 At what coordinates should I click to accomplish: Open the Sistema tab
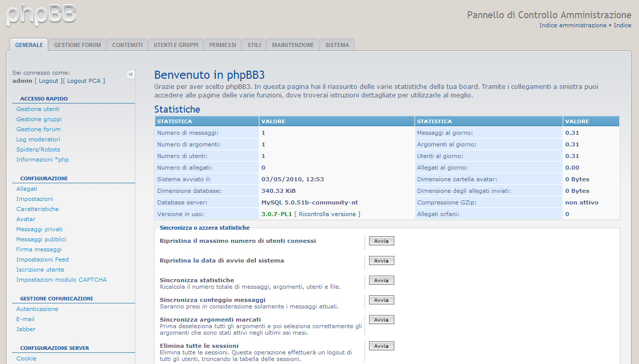point(337,45)
